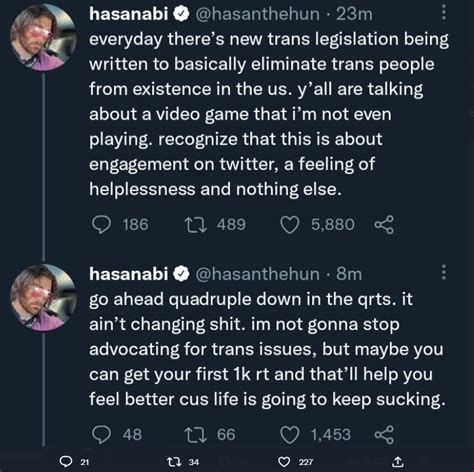Click hasanabi display name on first tweet
The width and height of the screenshot is (474, 472).
tap(128, 14)
